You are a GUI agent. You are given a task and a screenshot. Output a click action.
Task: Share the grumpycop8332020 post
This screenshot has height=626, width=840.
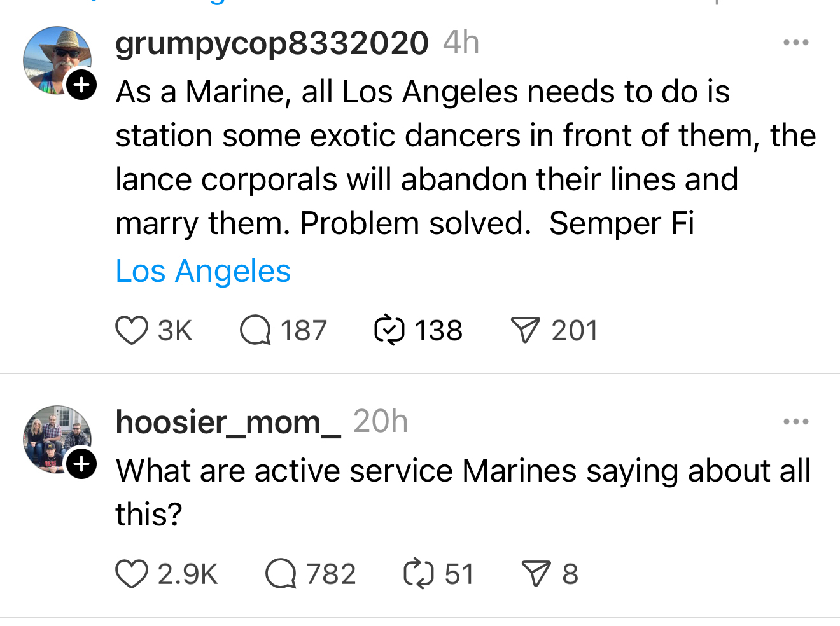pos(525,331)
